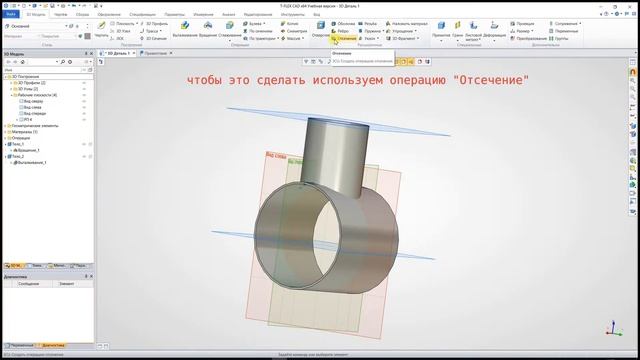The height and width of the screenshot is (360, 640).
Task: Switch to the Диагностика bottom tab
Action: click(x=52, y=345)
